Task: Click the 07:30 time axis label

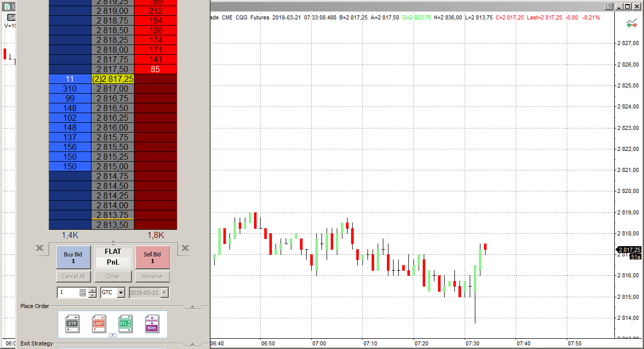Action: (473, 343)
